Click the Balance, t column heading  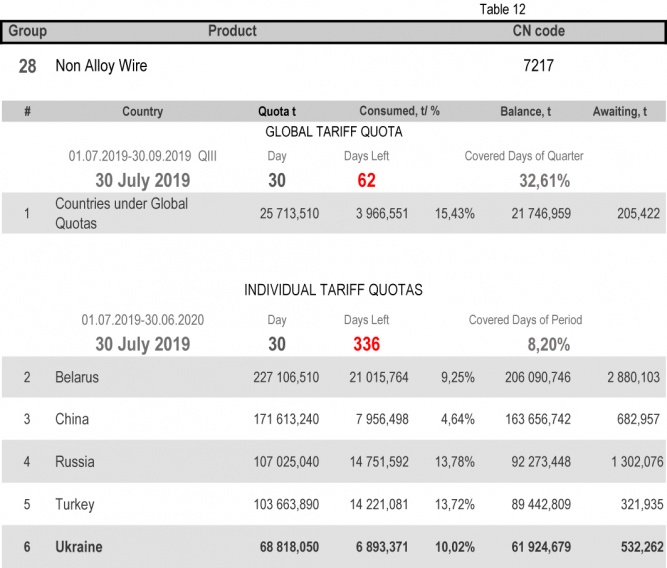[x=525, y=112]
